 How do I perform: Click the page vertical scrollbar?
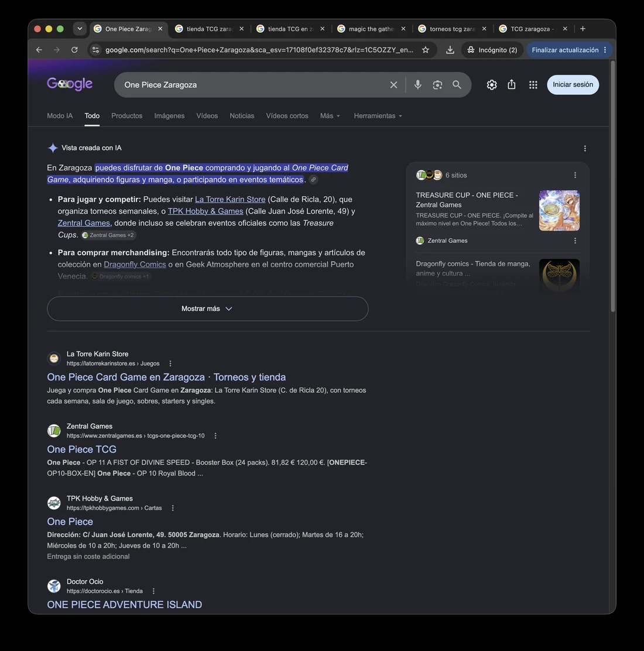[613, 186]
